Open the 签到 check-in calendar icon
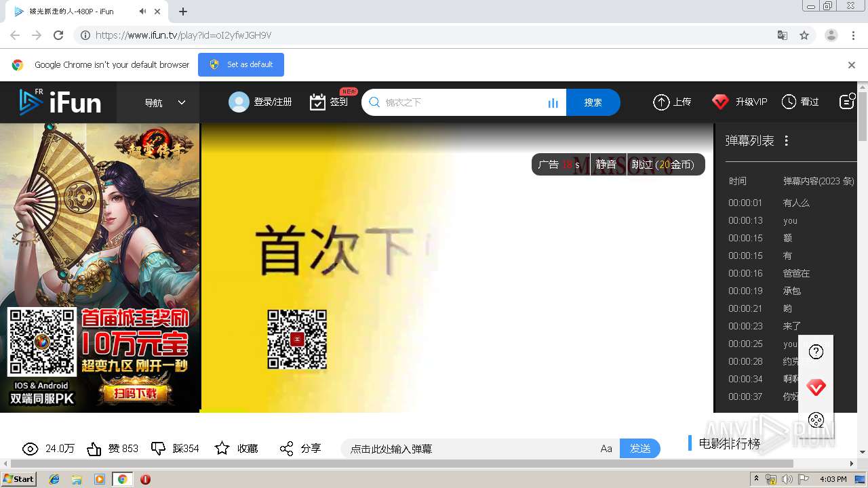This screenshot has width=868, height=488. 317,102
